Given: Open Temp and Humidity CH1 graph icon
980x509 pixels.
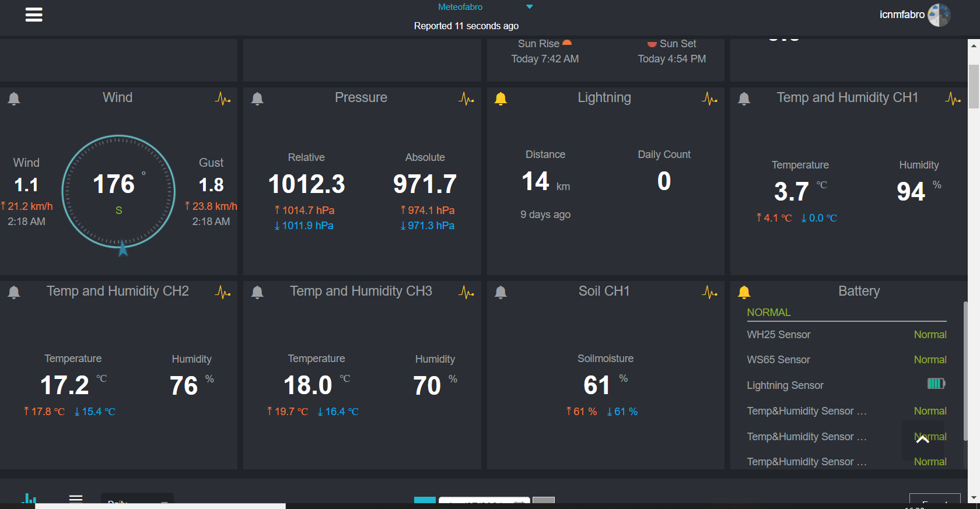Looking at the screenshot, I should (x=953, y=99).
